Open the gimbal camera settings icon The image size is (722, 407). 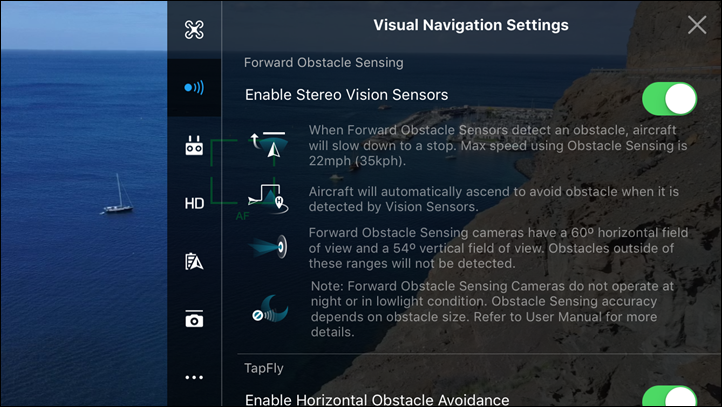[x=194, y=319]
